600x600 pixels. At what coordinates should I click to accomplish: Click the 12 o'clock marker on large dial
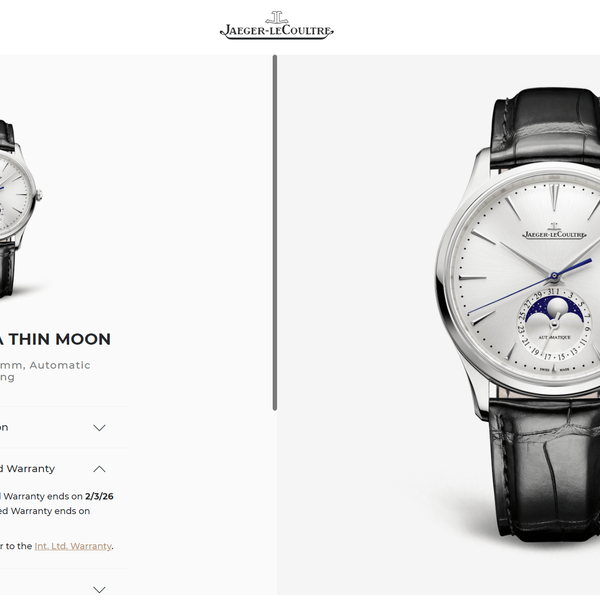click(x=553, y=197)
